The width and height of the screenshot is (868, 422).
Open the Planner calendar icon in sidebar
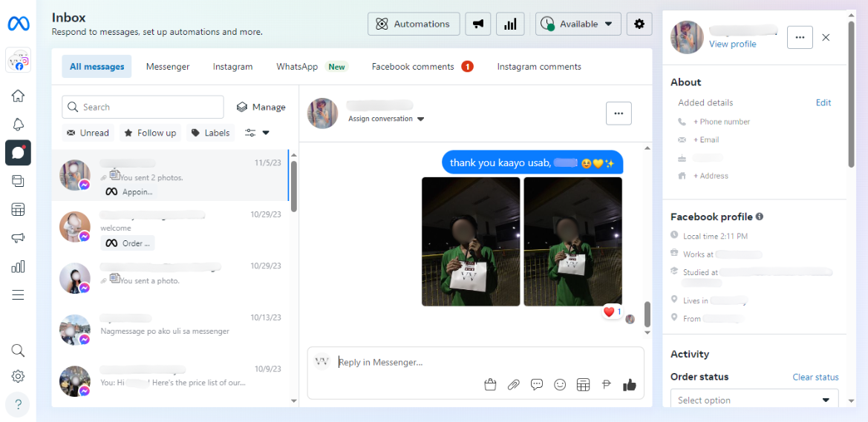click(19, 210)
